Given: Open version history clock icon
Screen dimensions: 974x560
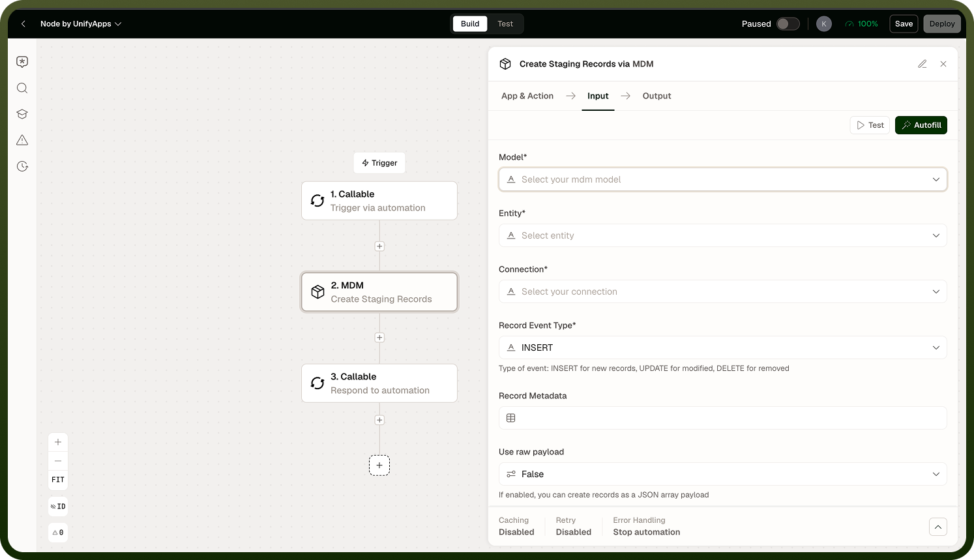Looking at the screenshot, I should click(22, 166).
